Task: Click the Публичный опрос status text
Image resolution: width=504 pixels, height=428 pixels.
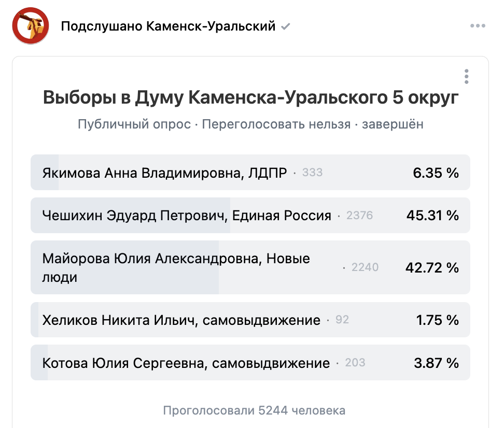Action: (134, 124)
